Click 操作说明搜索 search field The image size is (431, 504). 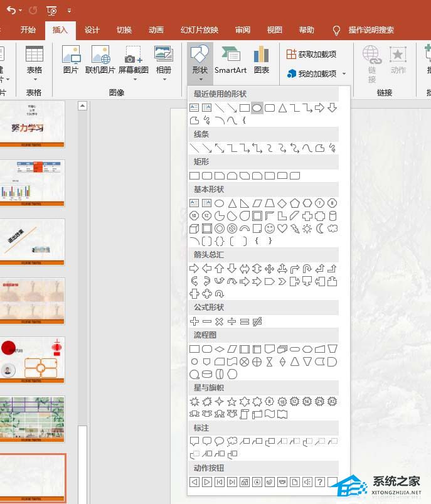[x=371, y=30]
